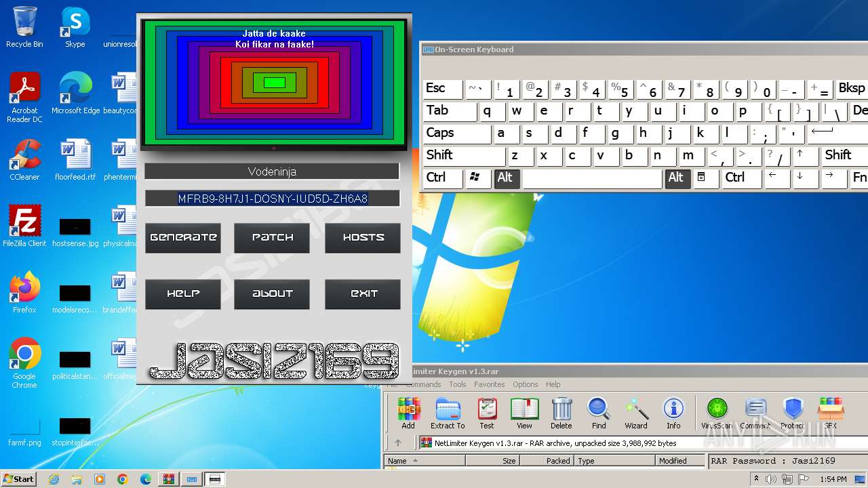Select floorfeed.rtf document on desktop
The width and height of the screenshot is (868, 488).
coord(75,159)
